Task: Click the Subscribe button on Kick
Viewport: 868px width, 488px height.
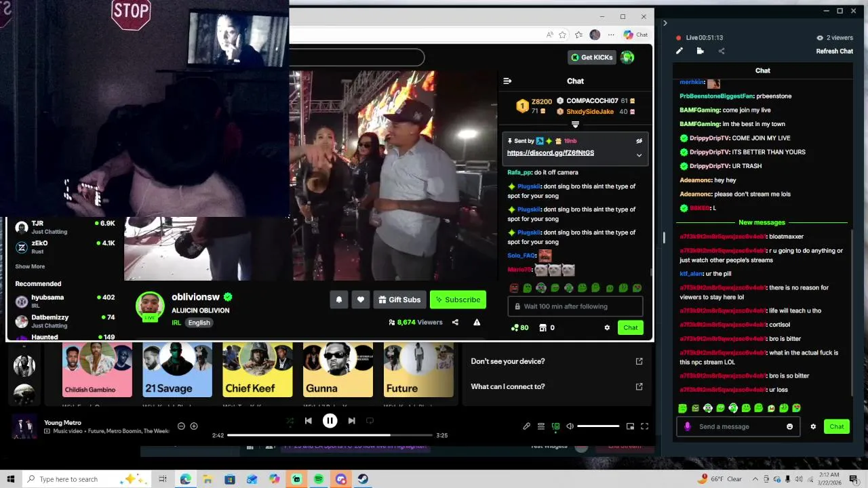Action: coord(458,300)
